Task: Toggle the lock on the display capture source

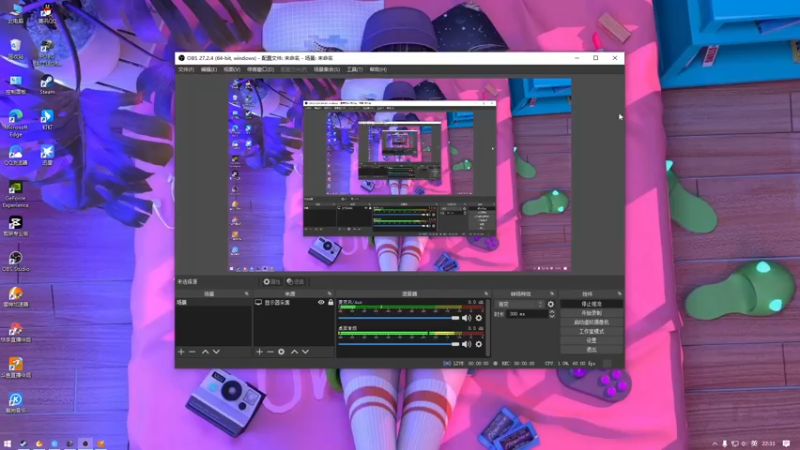Action: pos(331,303)
